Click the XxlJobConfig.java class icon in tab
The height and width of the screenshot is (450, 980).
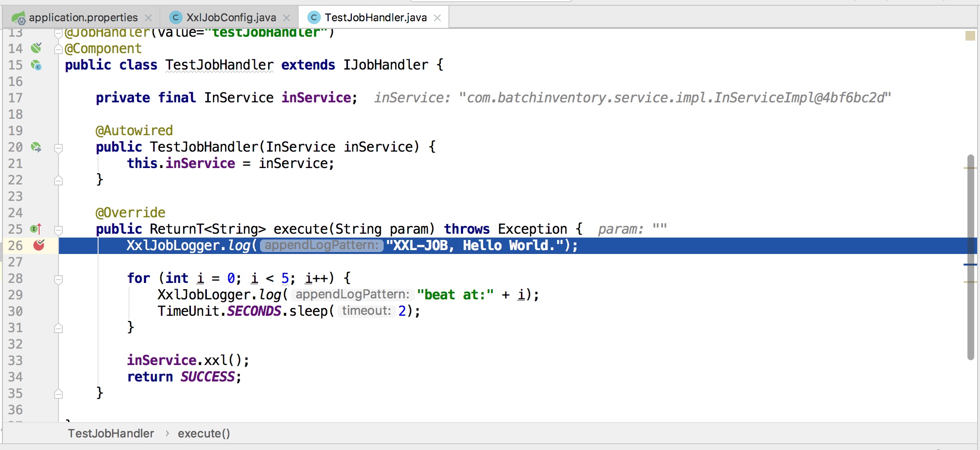coord(176,18)
